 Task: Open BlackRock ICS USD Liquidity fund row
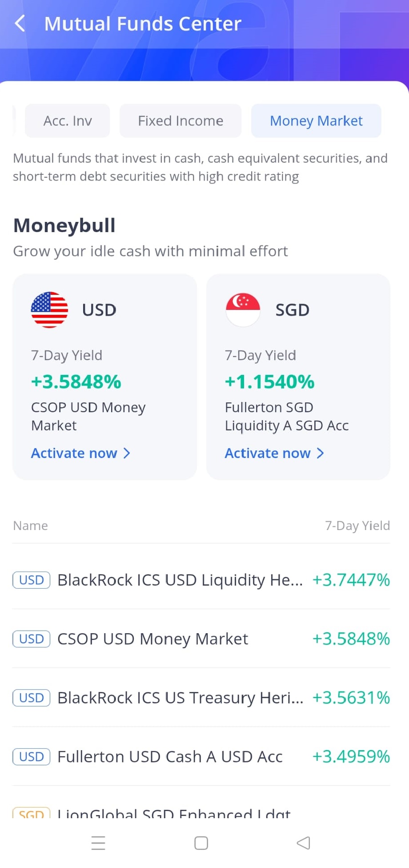coord(201,580)
